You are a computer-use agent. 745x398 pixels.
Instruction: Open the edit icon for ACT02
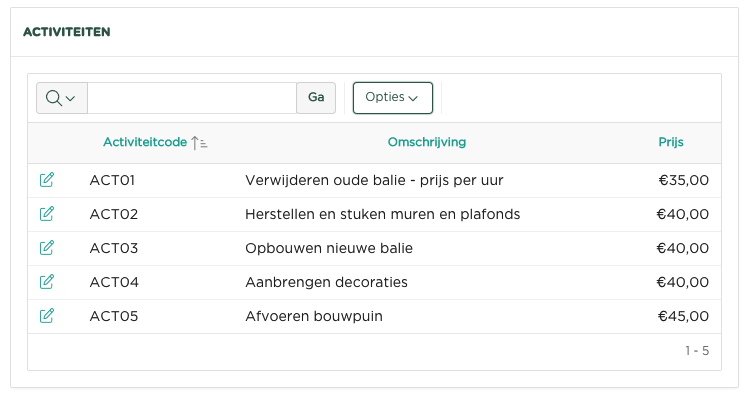point(47,214)
